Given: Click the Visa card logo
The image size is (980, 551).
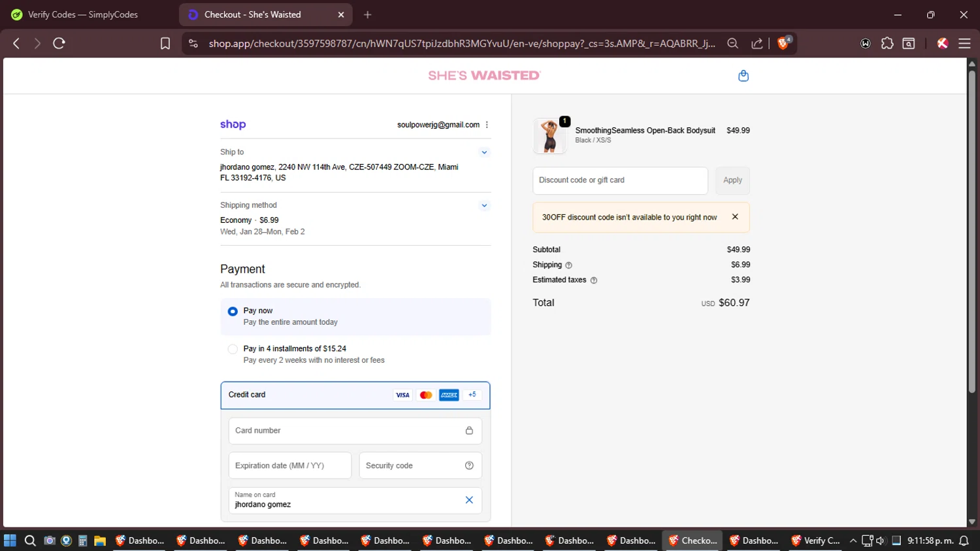Looking at the screenshot, I should pyautogui.click(x=402, y=395).
